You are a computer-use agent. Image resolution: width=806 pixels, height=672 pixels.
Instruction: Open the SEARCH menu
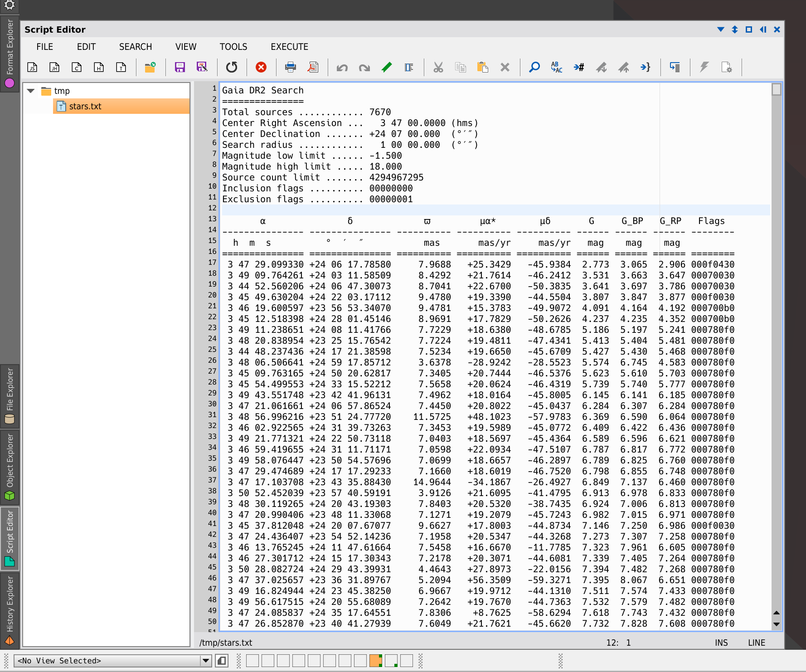point(136,47)
